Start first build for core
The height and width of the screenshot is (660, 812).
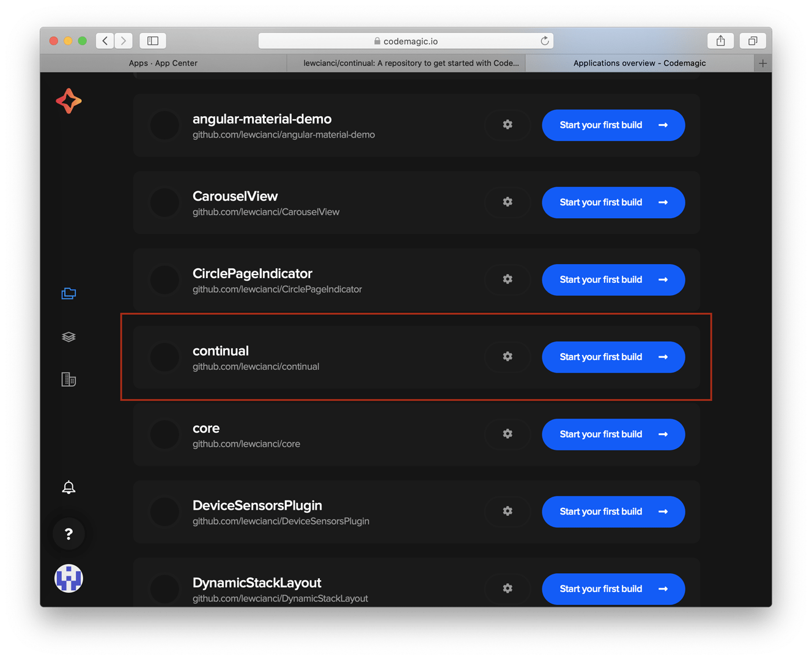(x=613, y=435)
